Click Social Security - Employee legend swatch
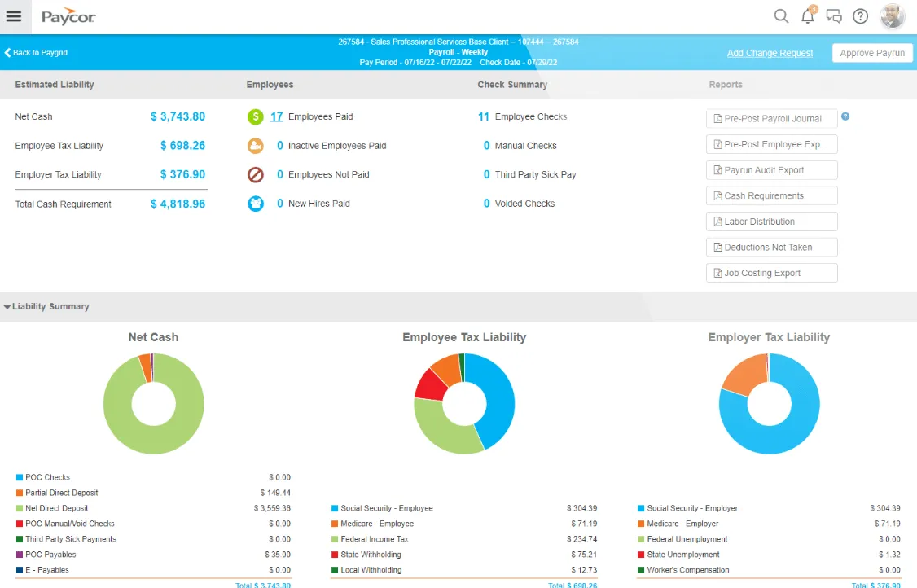 click(335, 508)
